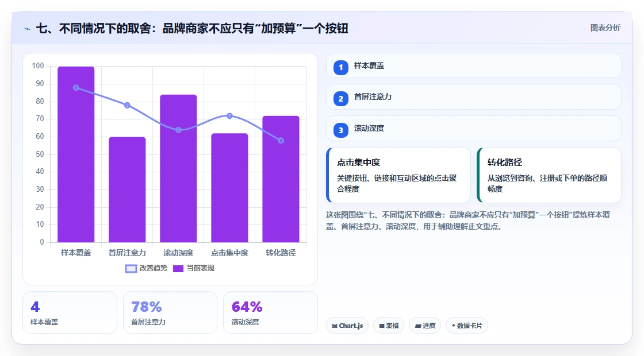Select the 滚动深度 list item
Viewport: 644px width, 356px height.
[x=474, y=129]
